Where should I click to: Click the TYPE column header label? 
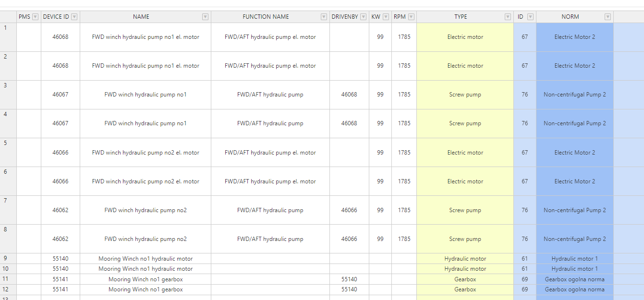pyautogui.click(x=460, y=17)
